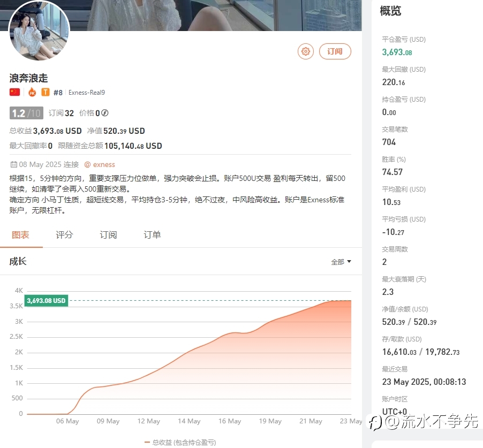Click the 净值/余额 520.39 / 520.39 value
Image resolution: width=483 pixels, height=448 pixels.
click(410, 322)
